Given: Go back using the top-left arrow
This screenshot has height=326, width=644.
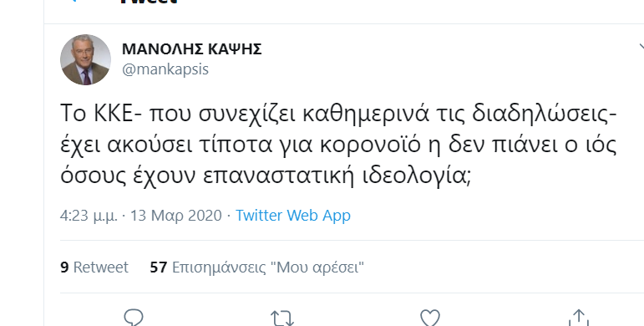Looking at the screenshot, I should [74, 1].
